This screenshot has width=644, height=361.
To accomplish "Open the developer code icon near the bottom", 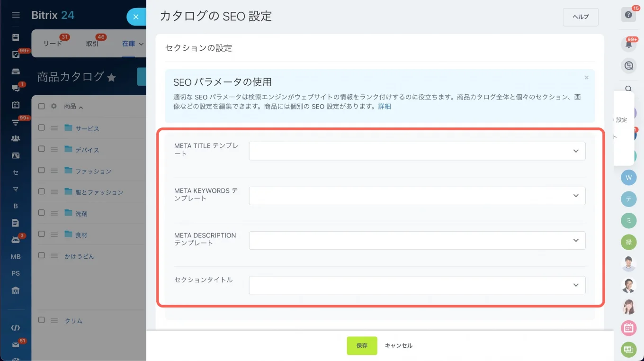I will pyautogui.click(x=16, y=327).
